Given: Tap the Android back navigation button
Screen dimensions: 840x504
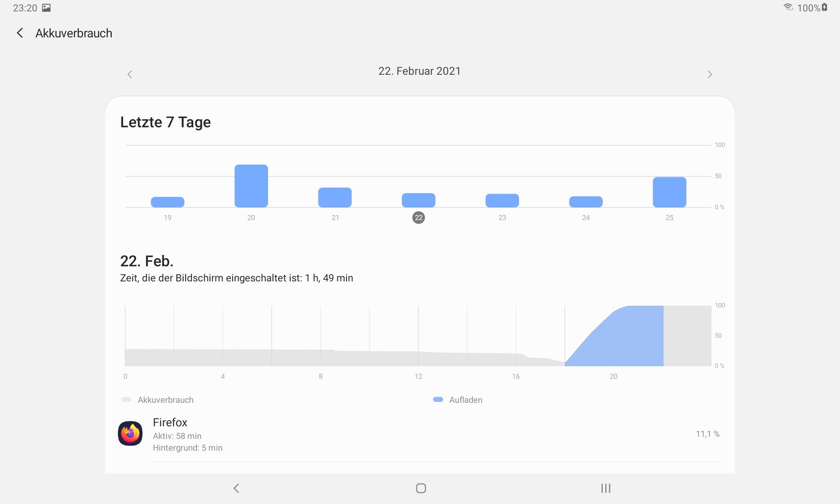Looking at the screenshot, I should 236,488.
